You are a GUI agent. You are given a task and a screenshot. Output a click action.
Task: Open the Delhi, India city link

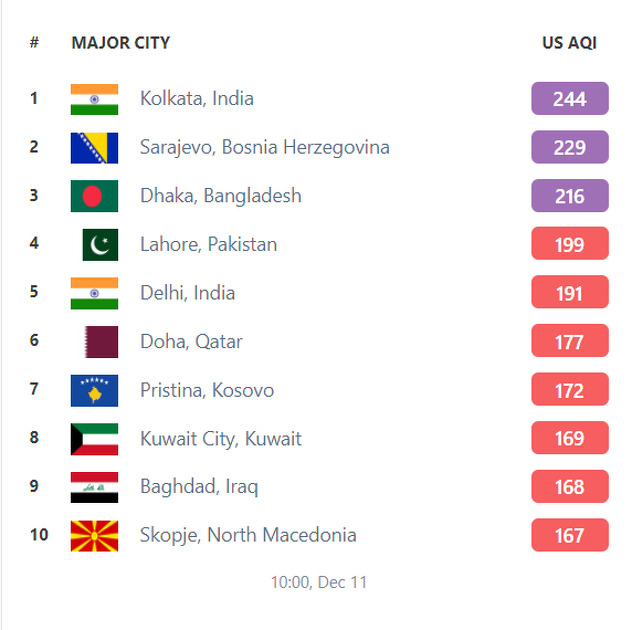point(187,293)
